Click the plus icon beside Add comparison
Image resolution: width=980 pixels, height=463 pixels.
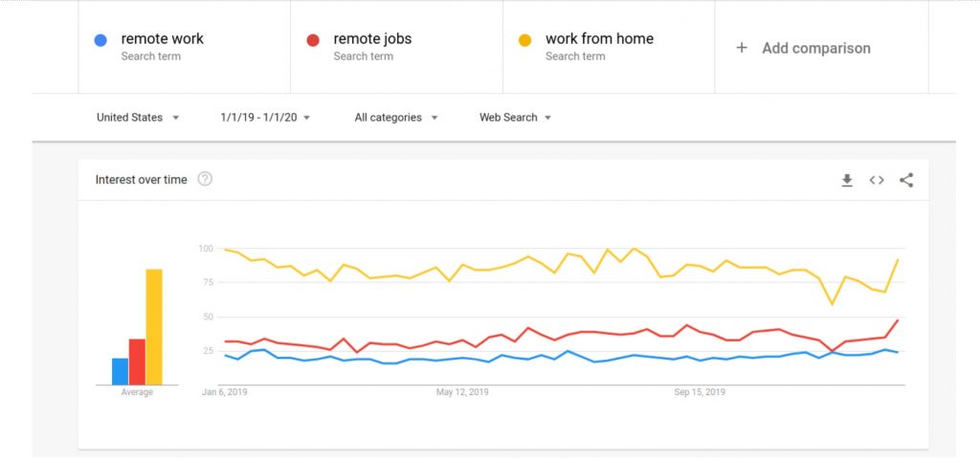tap(742, 48)
